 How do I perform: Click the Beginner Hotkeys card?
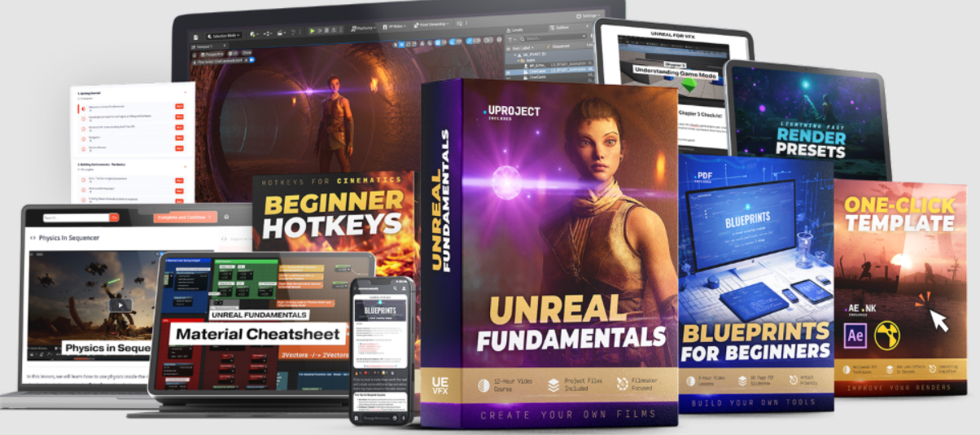tap(334, 213)
